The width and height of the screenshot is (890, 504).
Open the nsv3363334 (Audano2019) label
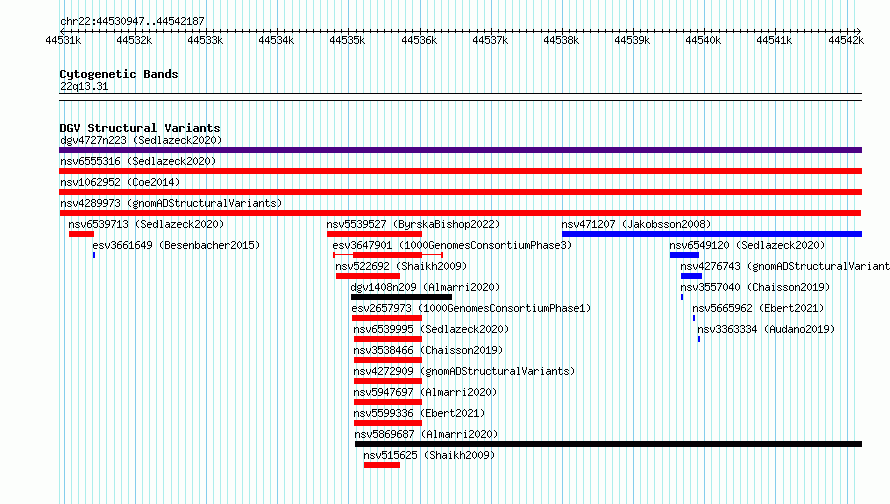pos(766,329)
